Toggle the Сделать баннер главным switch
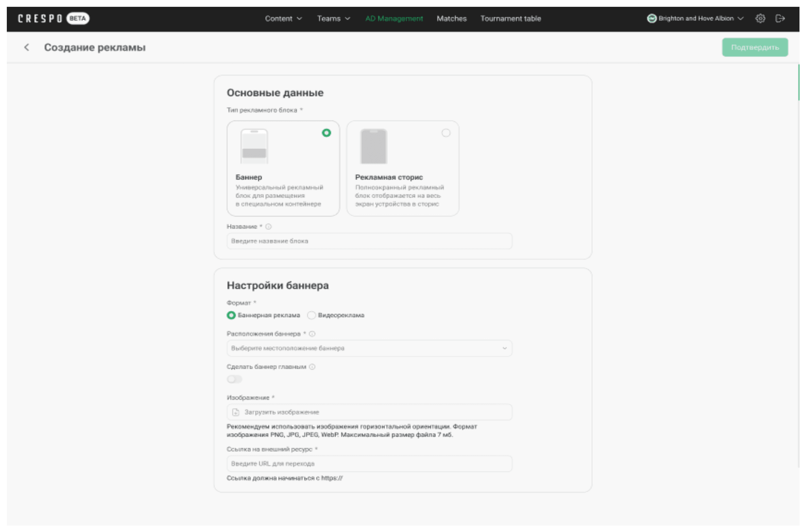This screenshot has width=806, height=532. (234, 379)
